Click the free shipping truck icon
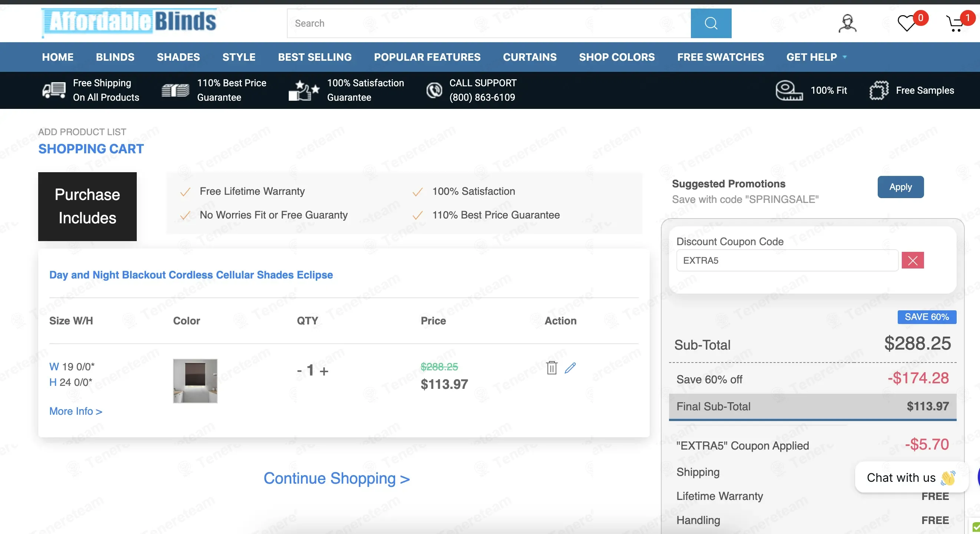This screenshot has width=980, height=534. (54, 90)
